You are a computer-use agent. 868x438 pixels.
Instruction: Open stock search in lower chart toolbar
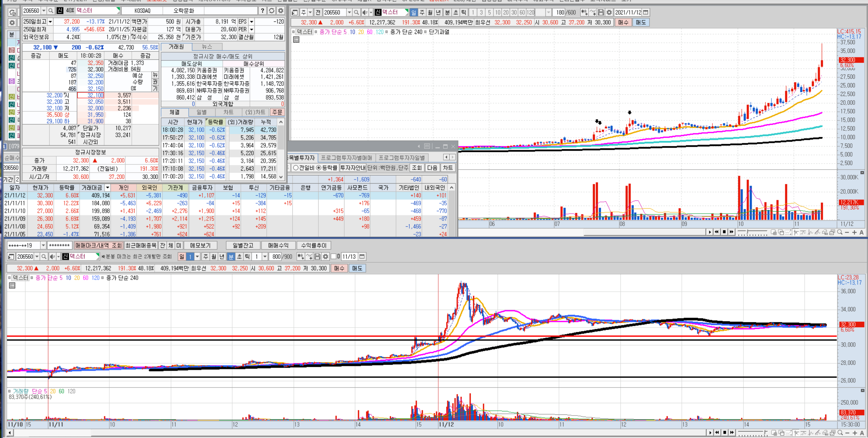pyautogui.click(x=44, y=256)
